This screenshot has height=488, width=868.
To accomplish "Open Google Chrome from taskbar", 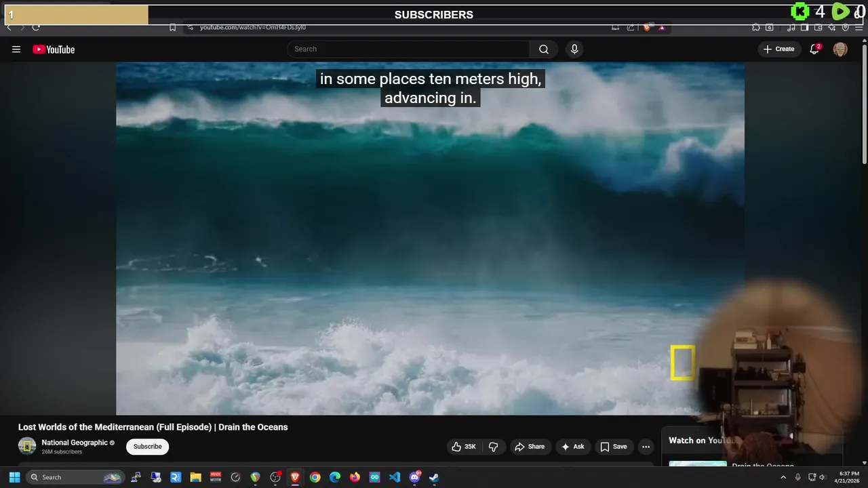I will pos(315,477).
